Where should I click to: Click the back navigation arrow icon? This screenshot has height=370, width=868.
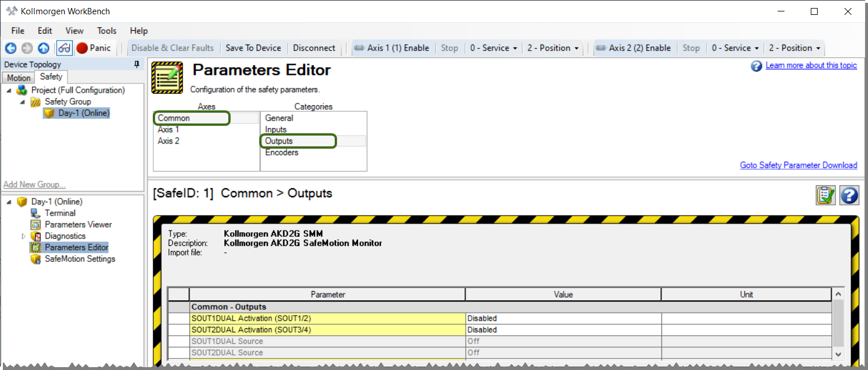[10, 49]
